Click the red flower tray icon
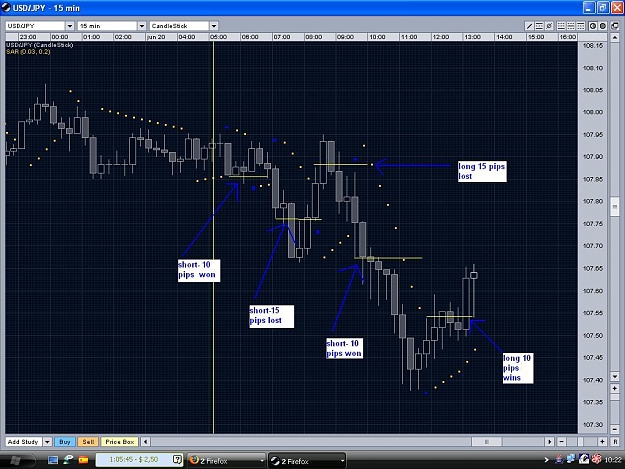 pyautogui.click(x=596, y=459)
